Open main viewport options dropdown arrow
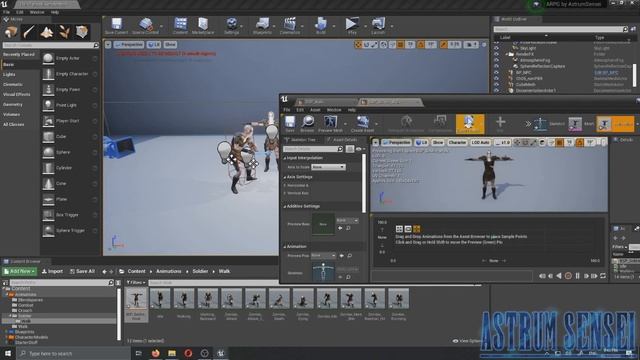Image resolution: width=640 pixels, height=360 pixels. (x=108, y=44)
